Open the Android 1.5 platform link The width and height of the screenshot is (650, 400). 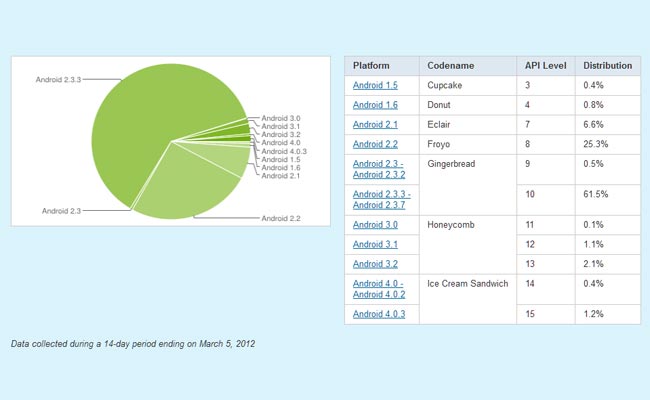coord(375,85)
